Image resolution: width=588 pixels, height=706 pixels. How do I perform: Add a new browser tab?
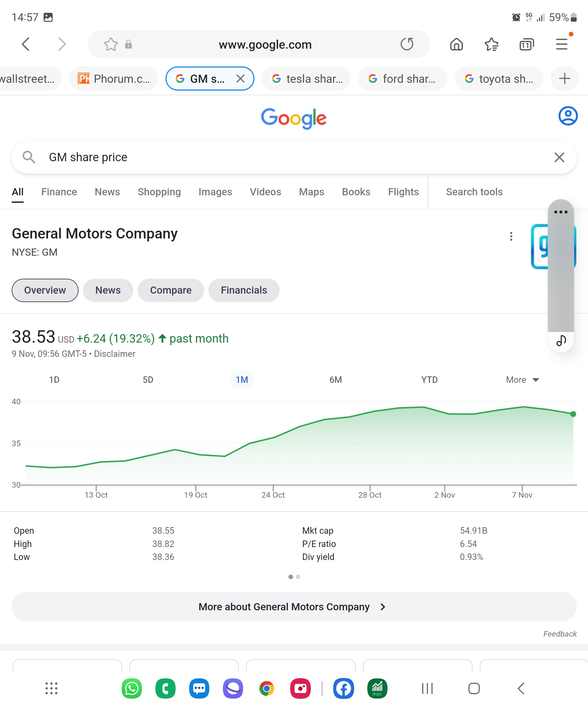point(564,79)
